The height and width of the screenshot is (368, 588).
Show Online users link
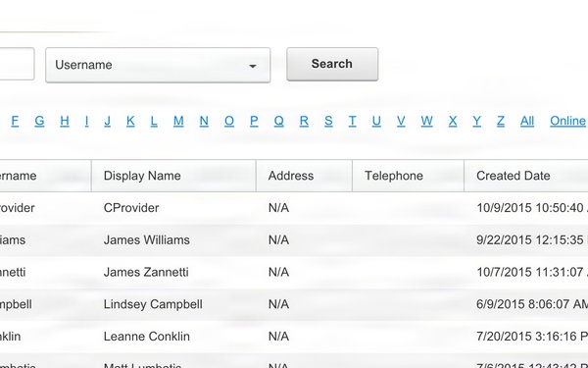pos(567,121)
